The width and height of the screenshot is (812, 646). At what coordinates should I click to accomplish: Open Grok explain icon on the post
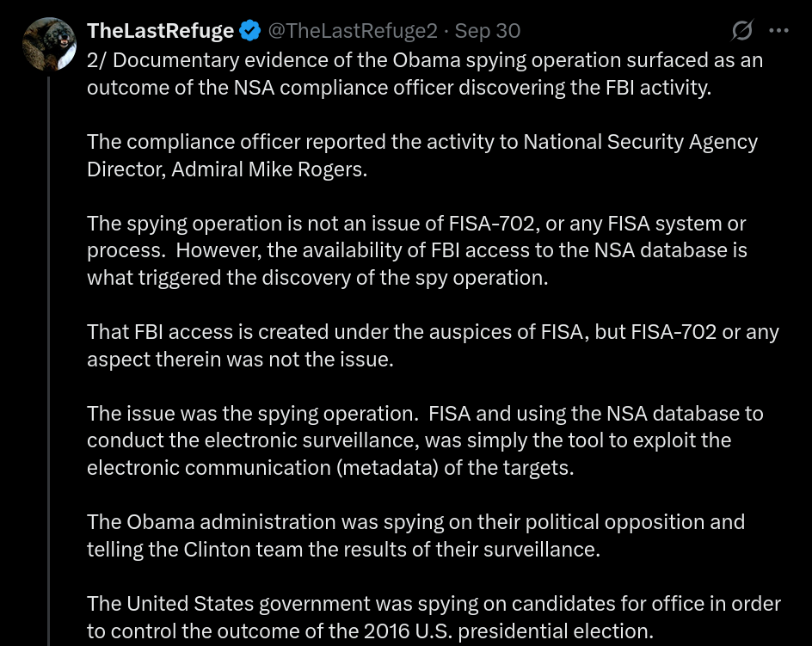click(x=741, y=31)
